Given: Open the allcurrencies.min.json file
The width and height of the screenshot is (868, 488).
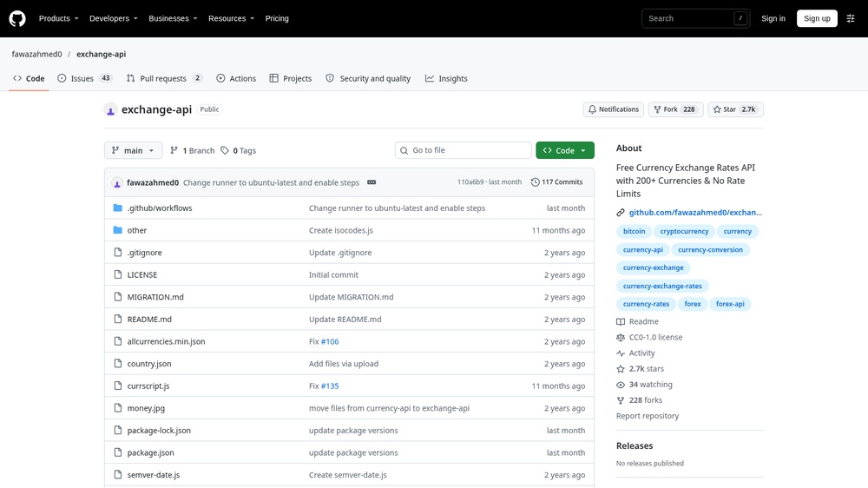Looking at the screenshot, I should pyautogui.click(x=166, y=341).
